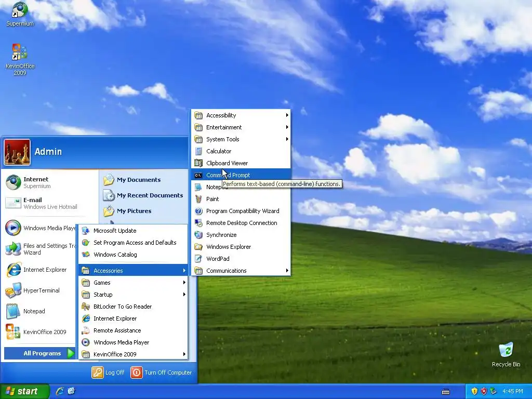Expand the Accessories submenu arrow
This screenshot has width=532, height=399.
tap(184, 270)
